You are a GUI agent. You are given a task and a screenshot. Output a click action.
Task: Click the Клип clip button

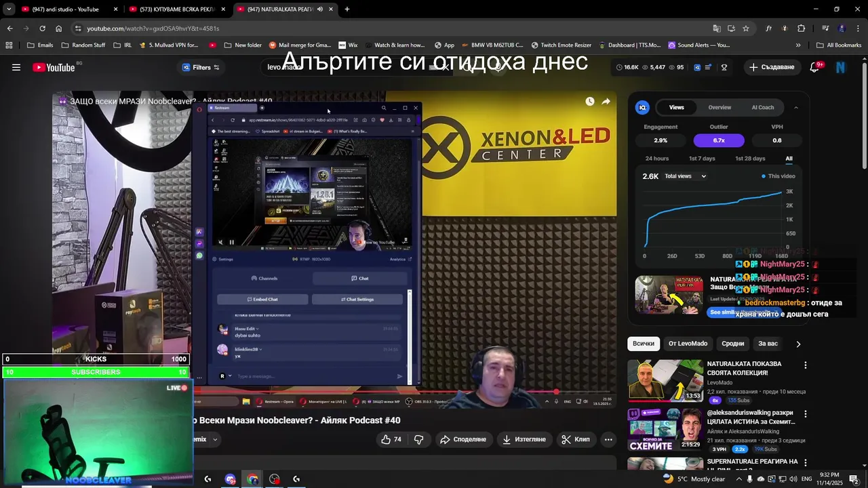click(576, 439)
